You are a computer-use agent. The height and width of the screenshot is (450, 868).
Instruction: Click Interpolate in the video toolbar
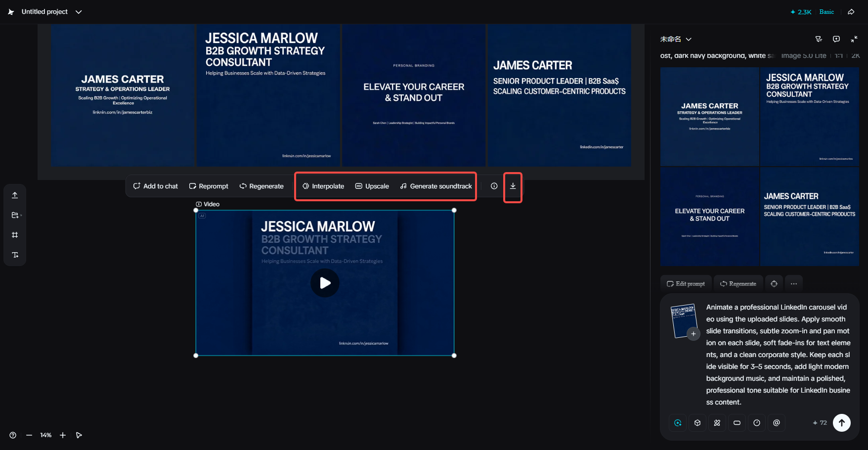coord(323,186)
